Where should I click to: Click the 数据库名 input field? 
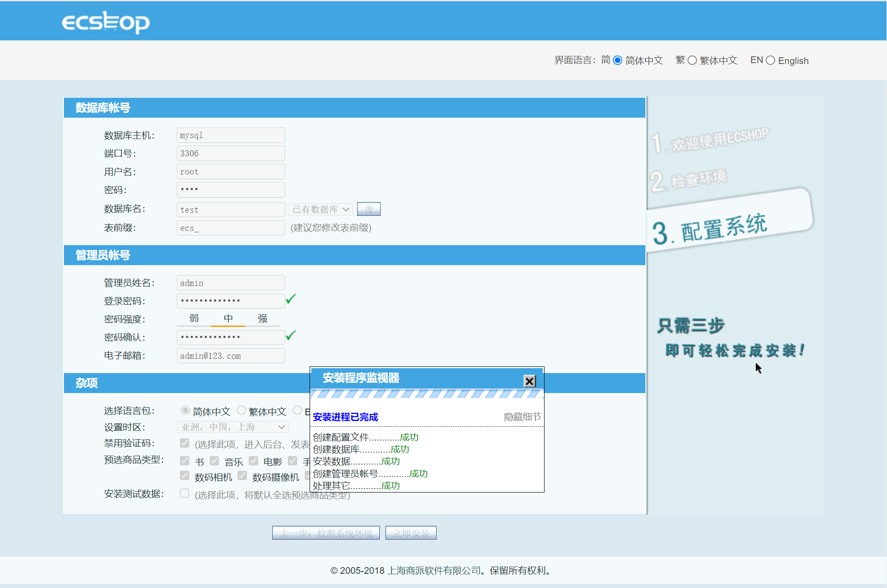pyautogui.click(x=231, y=210)
